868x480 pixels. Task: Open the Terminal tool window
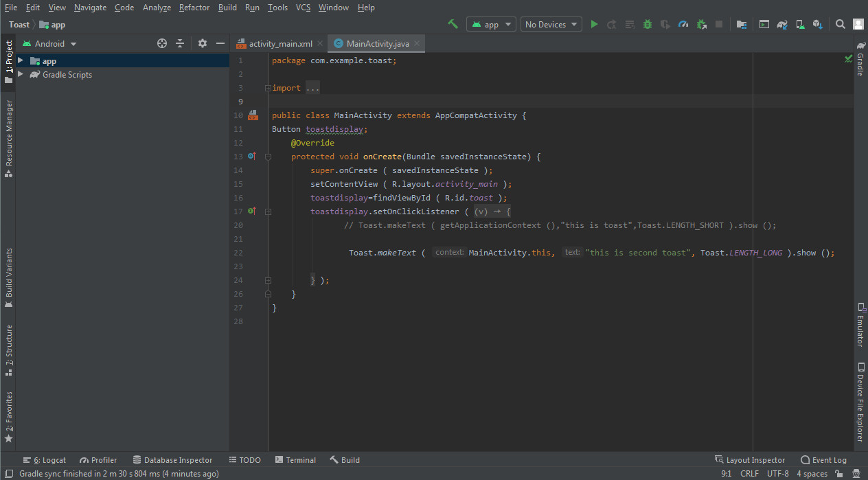[x=295, y=460]
